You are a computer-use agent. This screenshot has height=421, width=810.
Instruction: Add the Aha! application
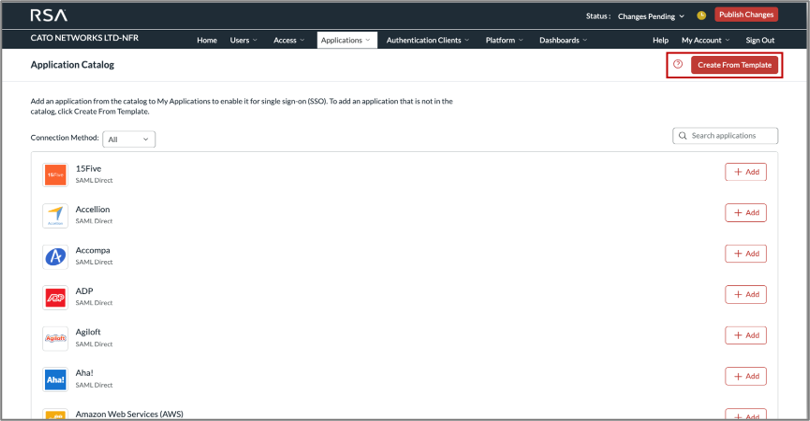745,376
